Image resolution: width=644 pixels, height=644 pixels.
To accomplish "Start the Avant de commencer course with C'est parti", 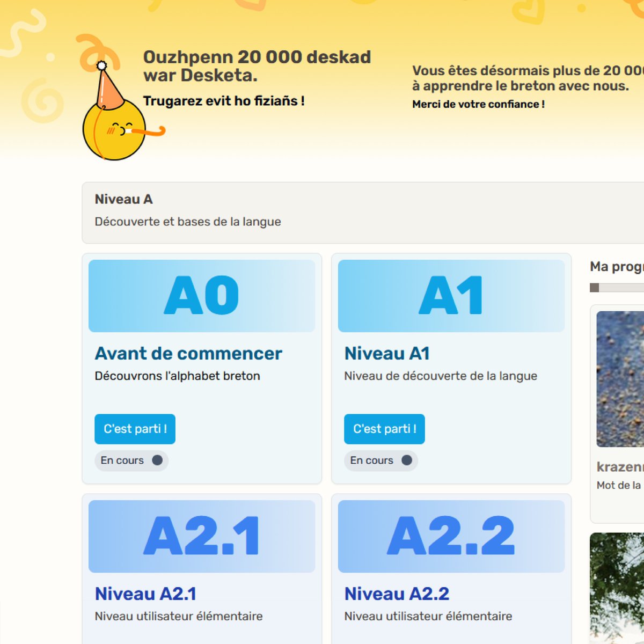I will pos(135,429).
